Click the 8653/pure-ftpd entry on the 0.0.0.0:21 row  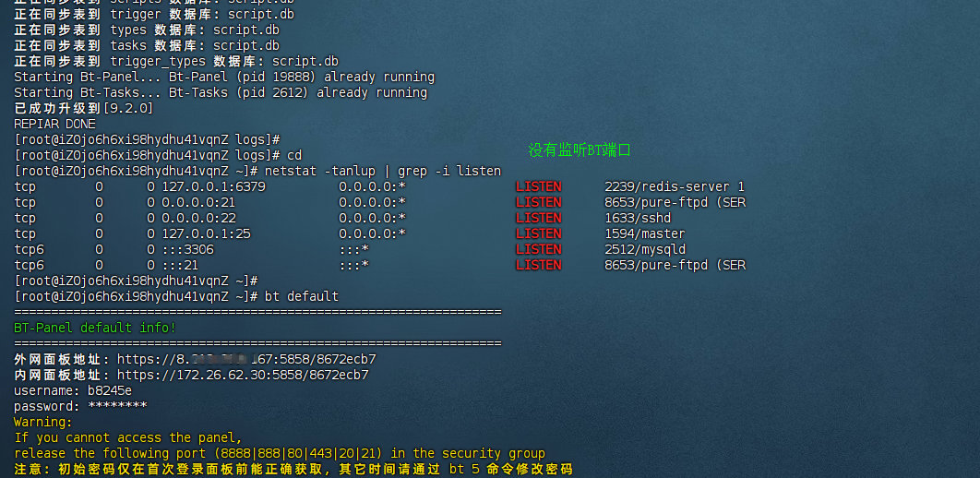[675, 202]
